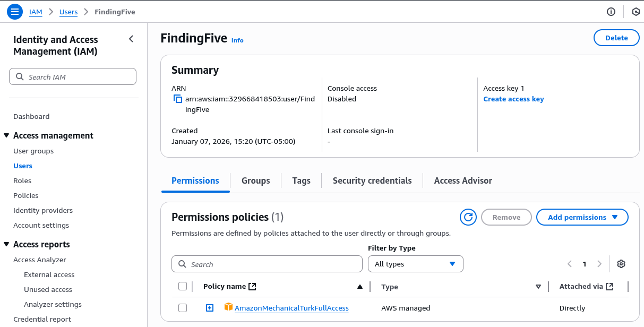The image size is (644, 327).
Task: Collapse the Access management section
Action: pos(7,136)
